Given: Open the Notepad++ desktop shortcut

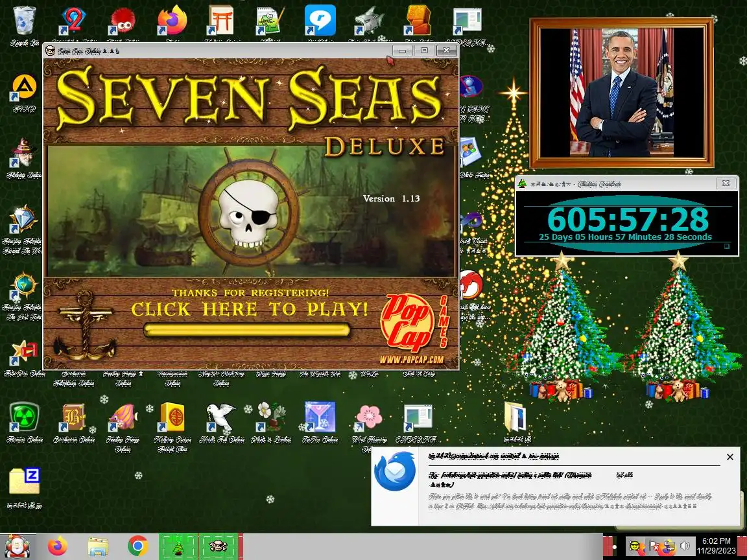Looking at the screenshot, I should coord(270,21).
